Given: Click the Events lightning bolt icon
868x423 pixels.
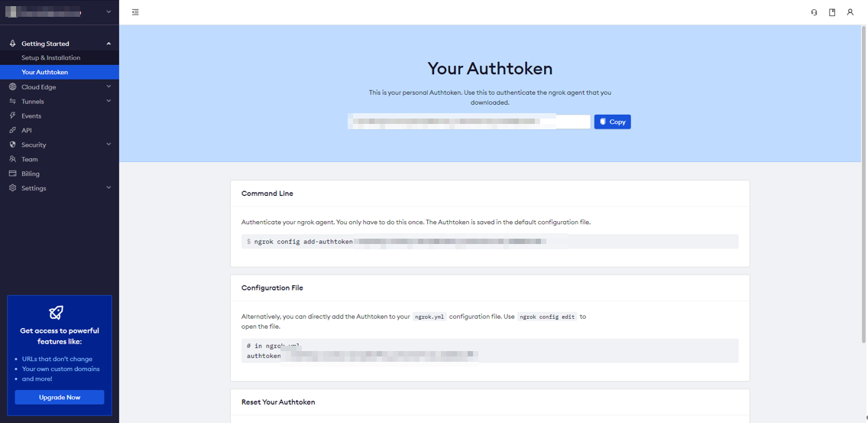Looking at the screenshot, I should coord(13,116).
